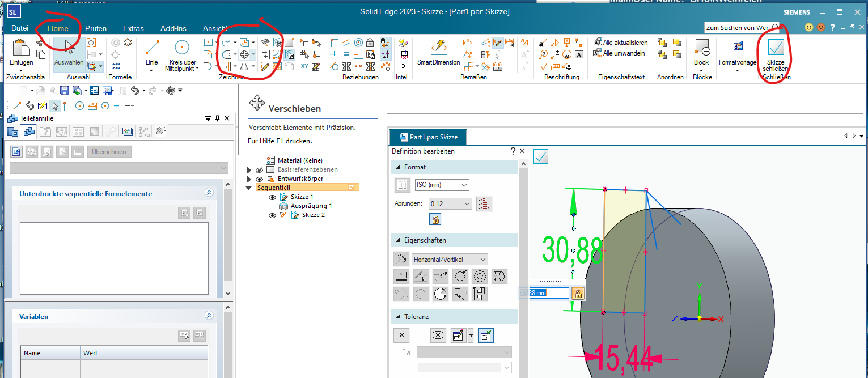Open the Add-Ins ribbon tab
The image size is (868, 378).
tap(173, 28)
